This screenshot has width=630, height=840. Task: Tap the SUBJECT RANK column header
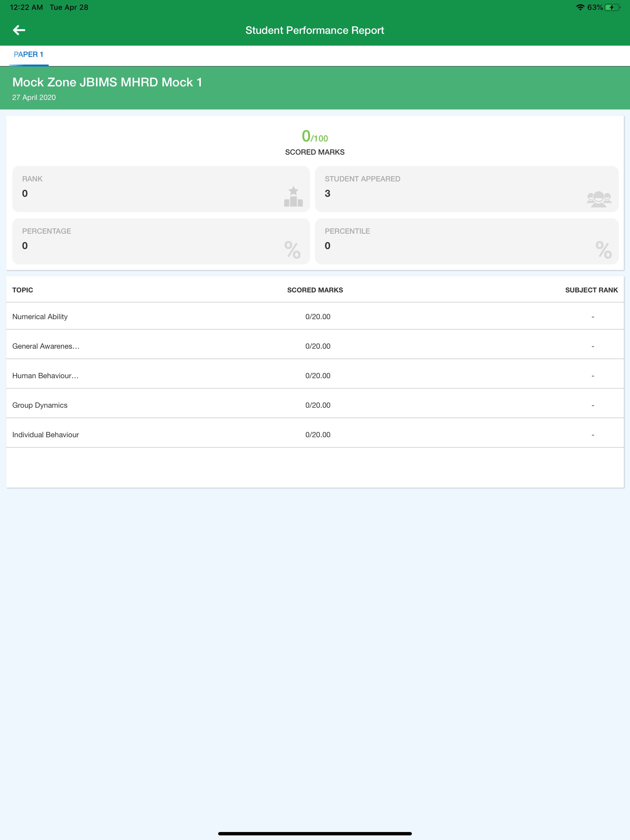pyautogui.click(x=591, y=290)
